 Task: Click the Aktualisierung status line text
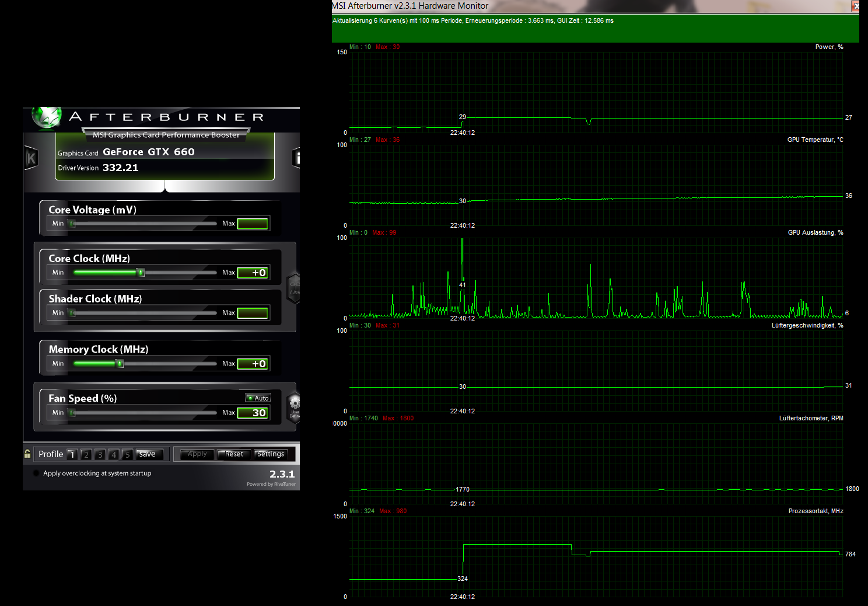[x=473, y=20]
